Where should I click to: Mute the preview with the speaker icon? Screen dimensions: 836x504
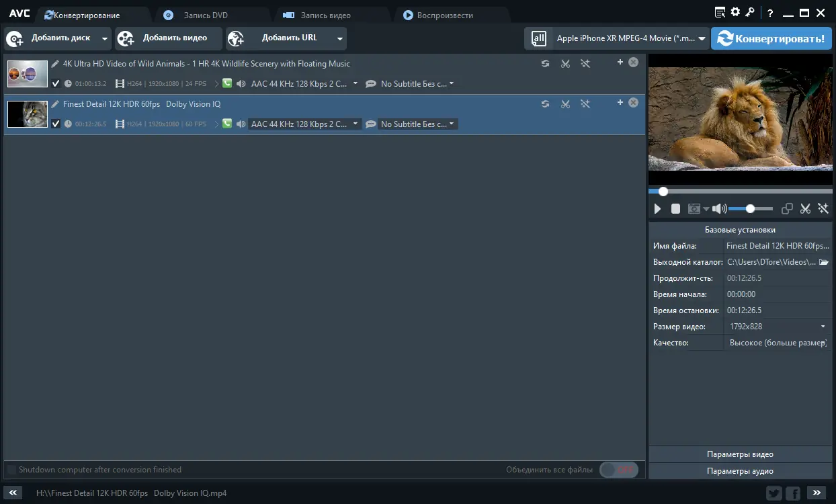pos(719,209)
